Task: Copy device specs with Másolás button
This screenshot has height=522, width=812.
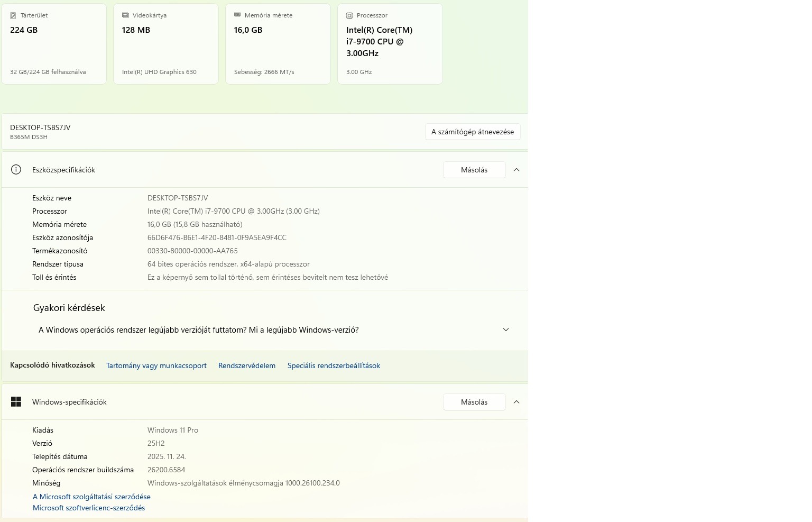Action: point(474,170)
